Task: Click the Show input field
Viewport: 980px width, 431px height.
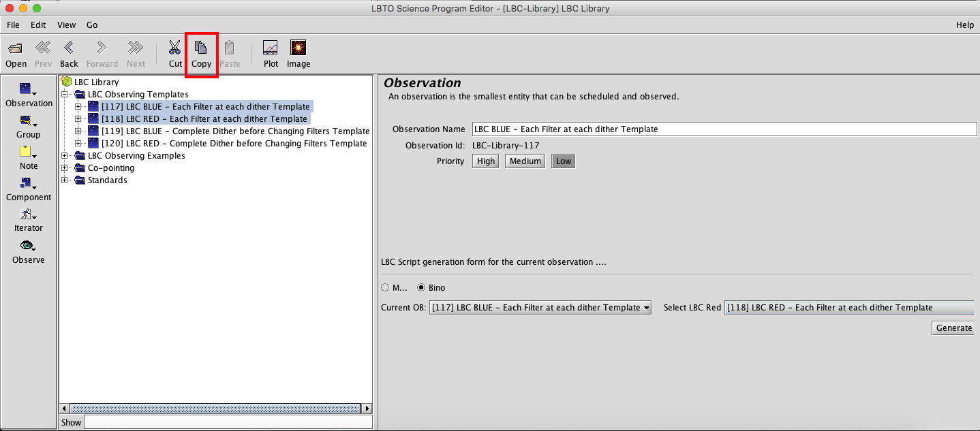Action: tap(228, 422)
